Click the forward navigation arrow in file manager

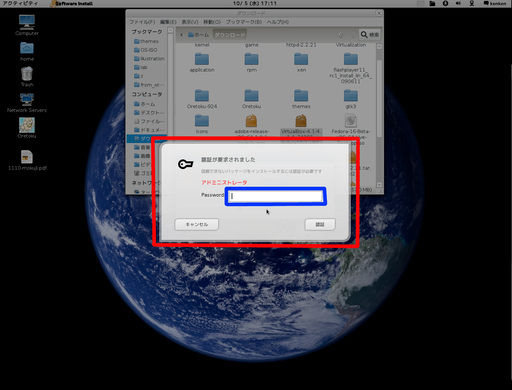[353, 35]
